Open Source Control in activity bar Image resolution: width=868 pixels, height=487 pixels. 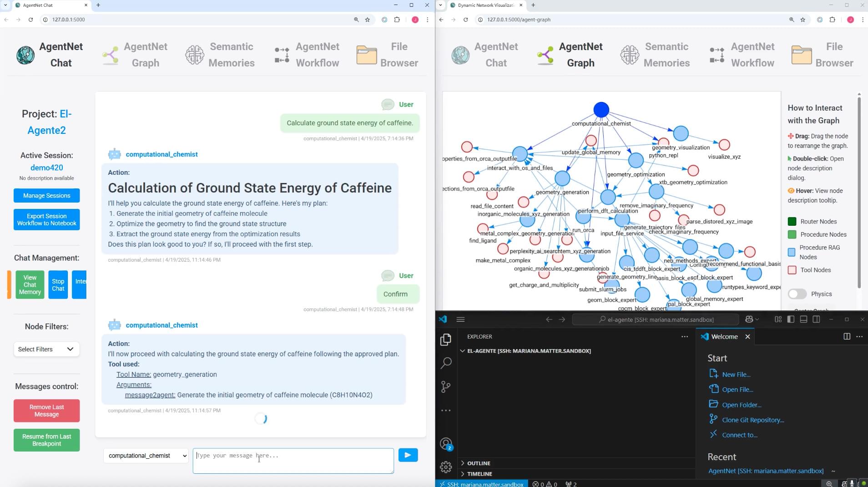point(446,387)
